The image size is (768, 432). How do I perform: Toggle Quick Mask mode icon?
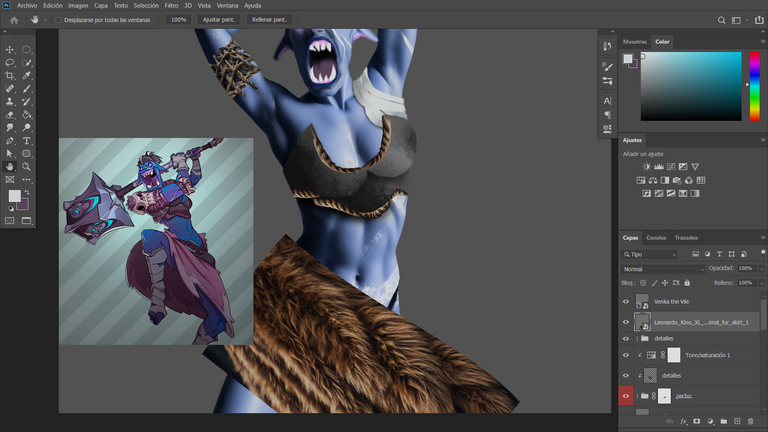10,221
